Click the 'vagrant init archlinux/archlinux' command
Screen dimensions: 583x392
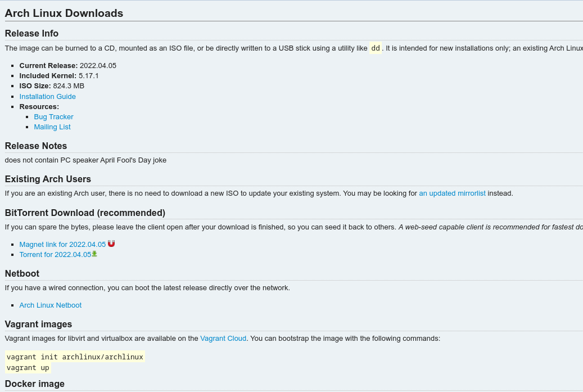tap(75, 357)
